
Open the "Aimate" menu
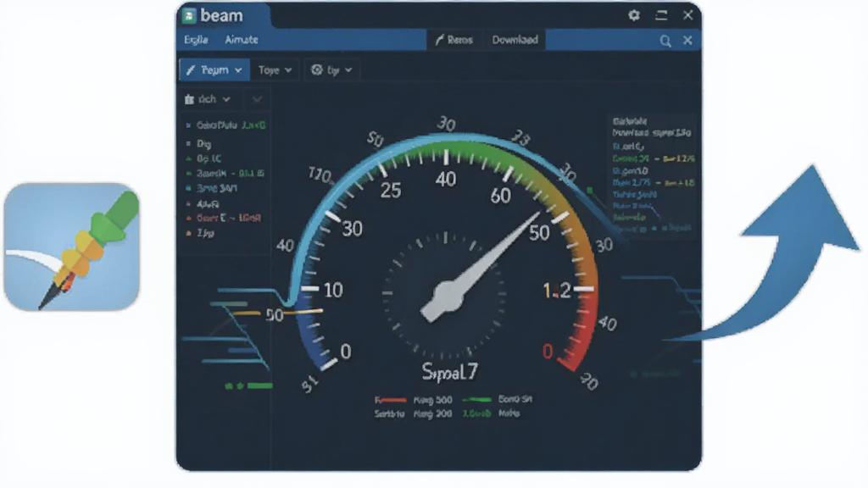[x=242, y=40]
